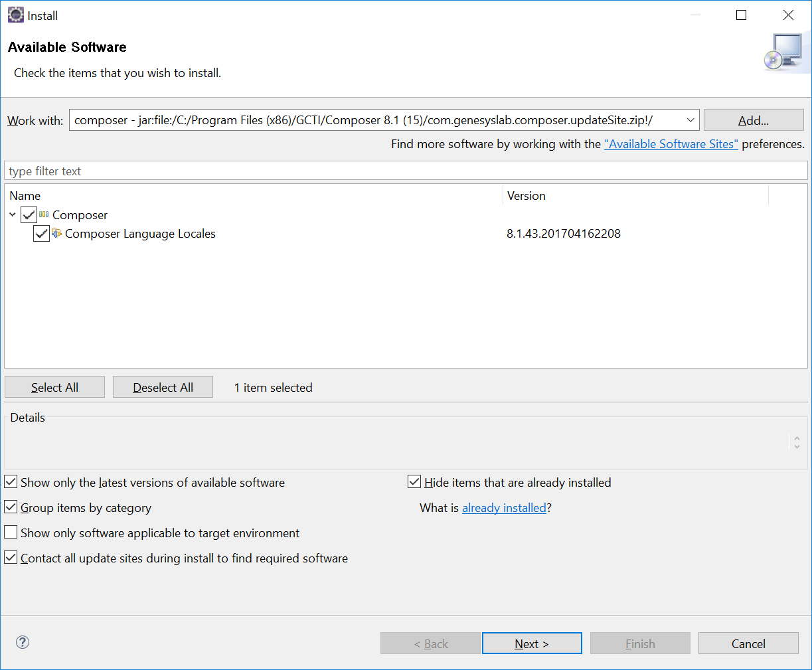
Task: Focus the type filter text field
Action: (x=405, y=171)
